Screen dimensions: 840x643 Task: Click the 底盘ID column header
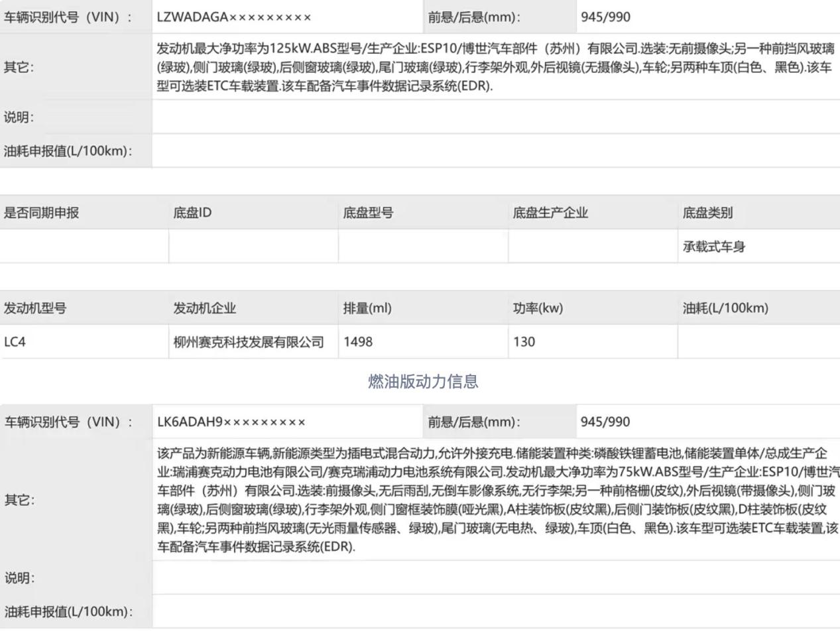(x=192, y=213)
